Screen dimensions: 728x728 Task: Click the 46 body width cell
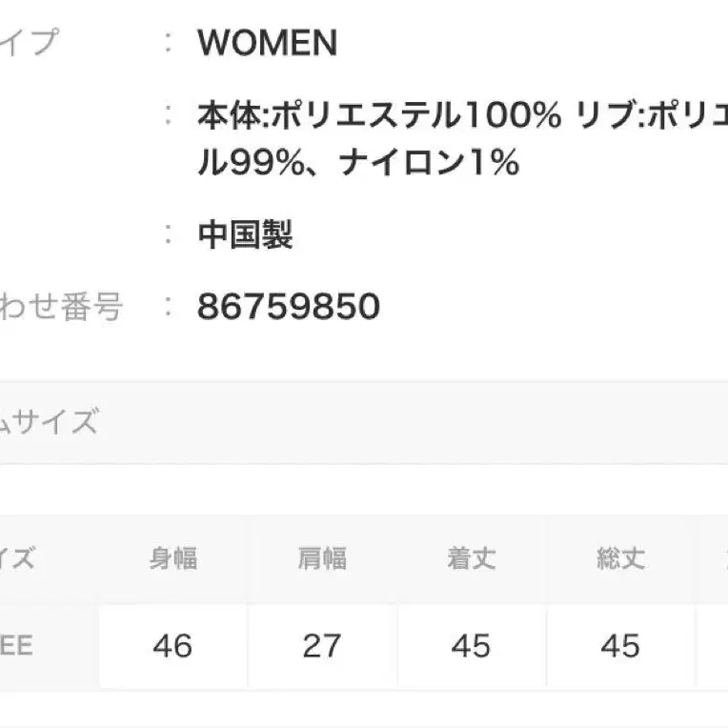(172, 646)
